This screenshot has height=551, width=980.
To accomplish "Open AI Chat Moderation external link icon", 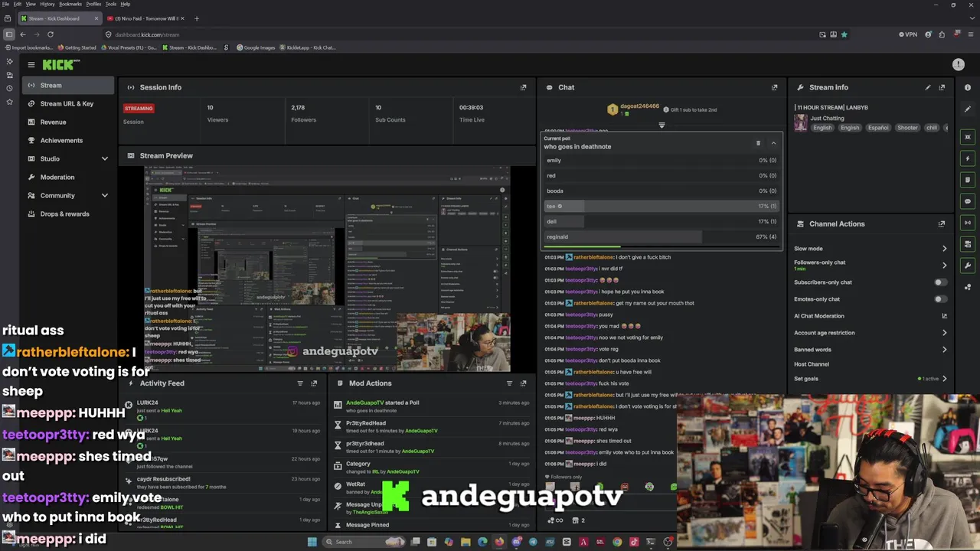I will click(x=944, y=316).
